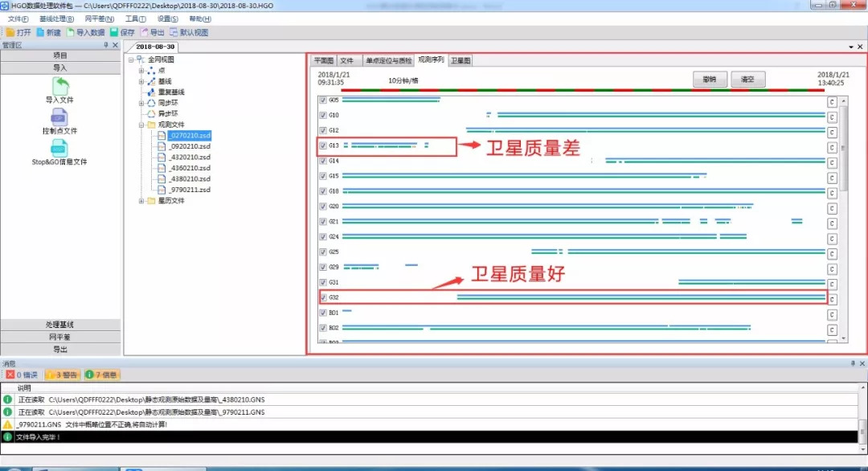Screen dimensions: 868x471
Task: Filter messages by 3 警告 warnings
Action: point(62,375)
